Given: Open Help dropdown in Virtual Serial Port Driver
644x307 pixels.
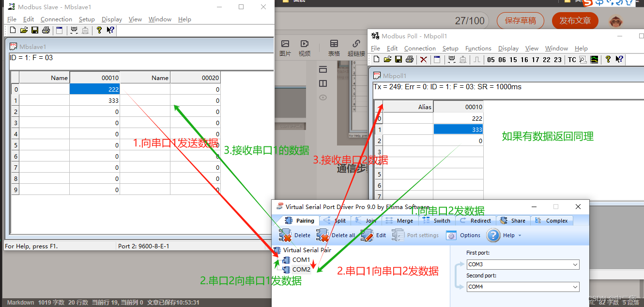Looking at the screenshot, I should 504,236.
